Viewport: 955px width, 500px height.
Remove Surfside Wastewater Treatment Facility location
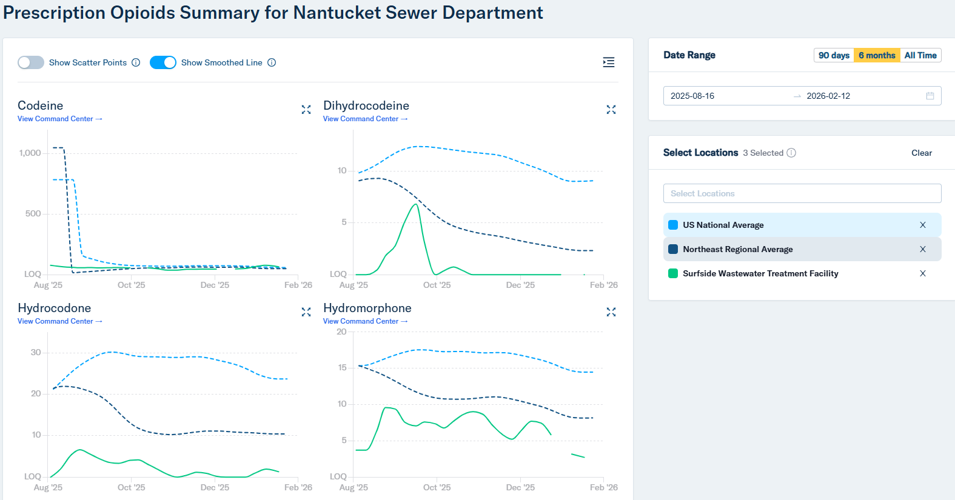(x=922, y=273)
